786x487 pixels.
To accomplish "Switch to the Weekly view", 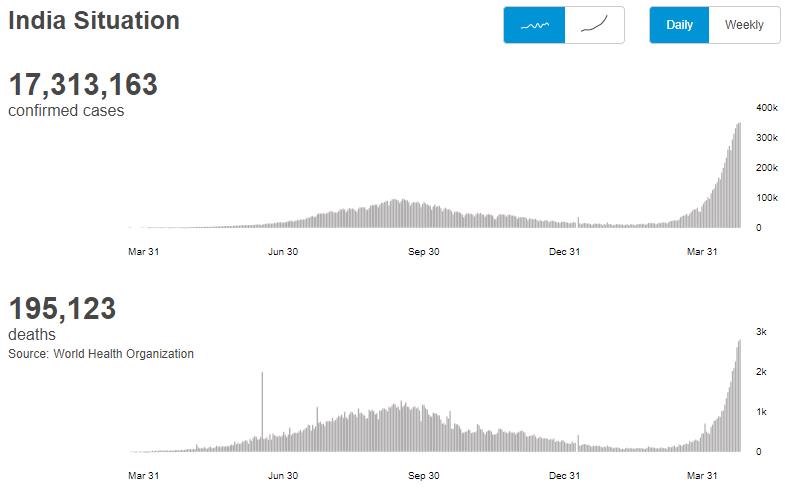I will click(x=744, y=25).
